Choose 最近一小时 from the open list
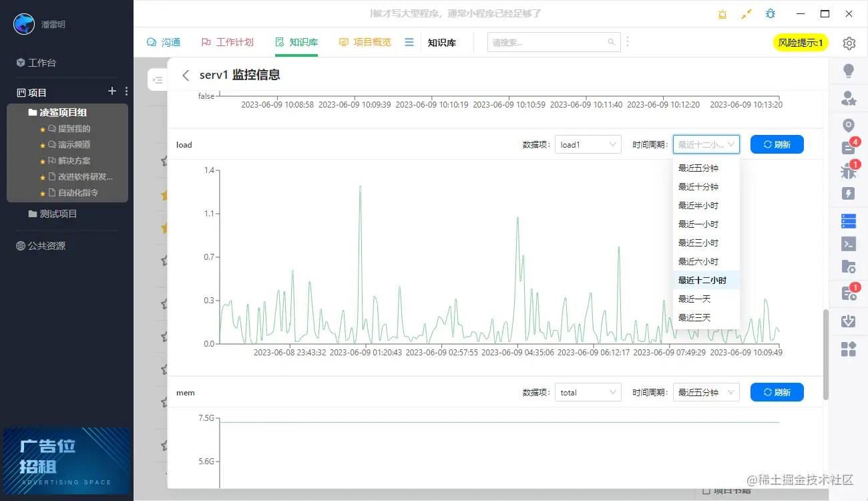This screenshot has height=501, width=868. point(706,224)
